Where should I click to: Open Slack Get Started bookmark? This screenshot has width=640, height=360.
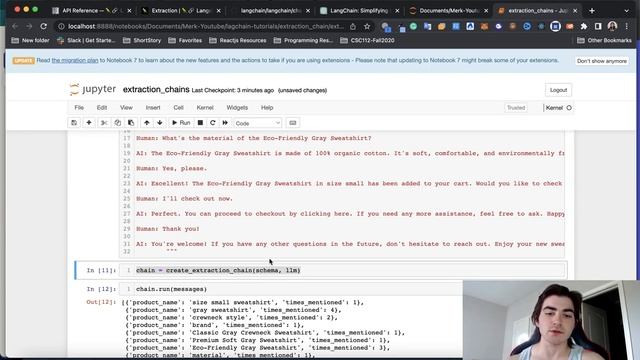(x=87, y=40)
